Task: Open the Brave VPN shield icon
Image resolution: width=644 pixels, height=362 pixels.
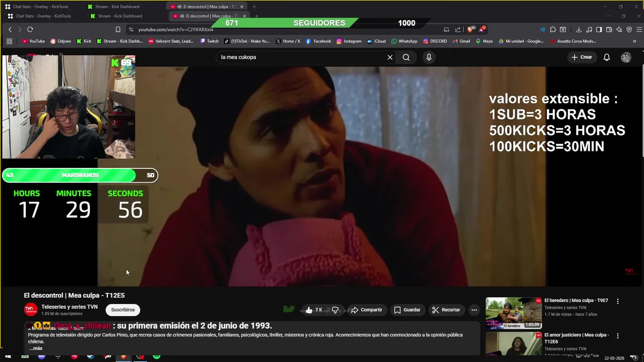Action: click(x=629, y=30)
